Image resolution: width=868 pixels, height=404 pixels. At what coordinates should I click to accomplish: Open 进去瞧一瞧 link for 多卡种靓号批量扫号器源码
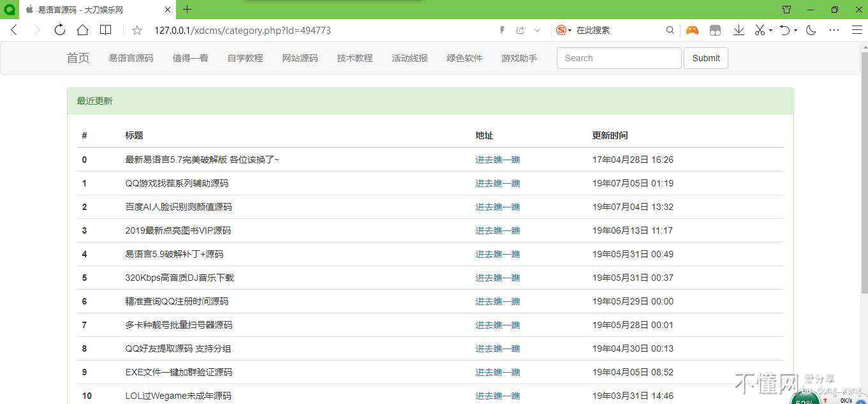point(497,325)
